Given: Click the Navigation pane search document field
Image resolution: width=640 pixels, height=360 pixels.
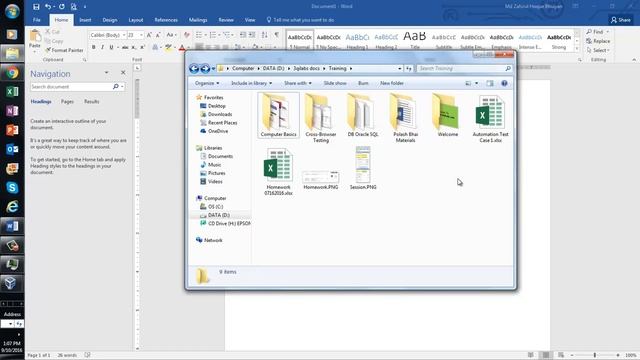Looking at the screenshot, I should (x=71, y=87).
